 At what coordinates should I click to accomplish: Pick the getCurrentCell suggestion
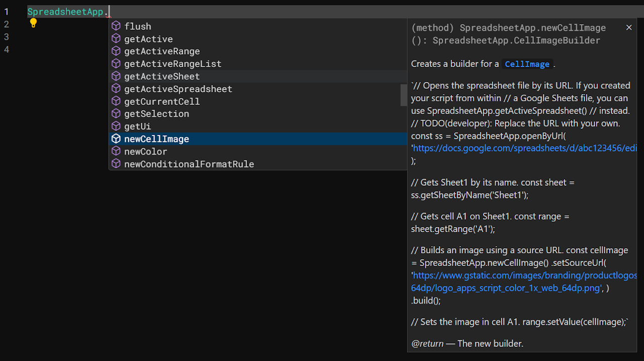162,102
